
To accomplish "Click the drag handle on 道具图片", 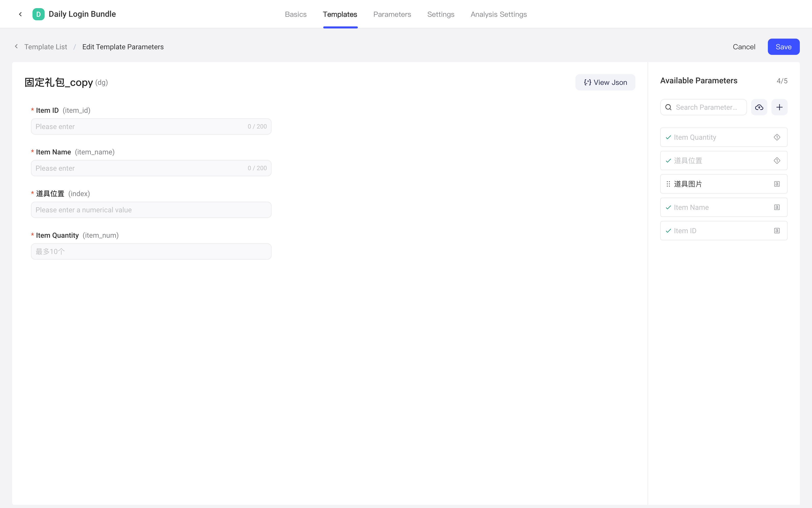I will pyautogui.click(x=668, y=184).
